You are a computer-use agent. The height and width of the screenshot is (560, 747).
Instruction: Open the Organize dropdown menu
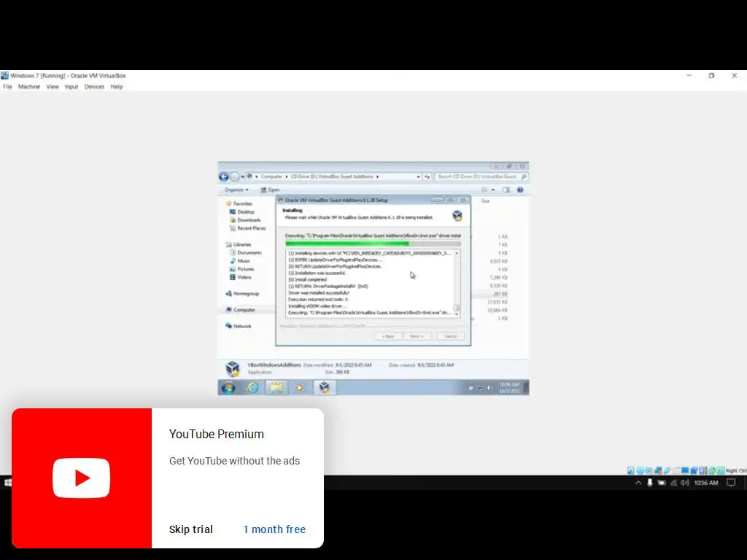(236, 190)
